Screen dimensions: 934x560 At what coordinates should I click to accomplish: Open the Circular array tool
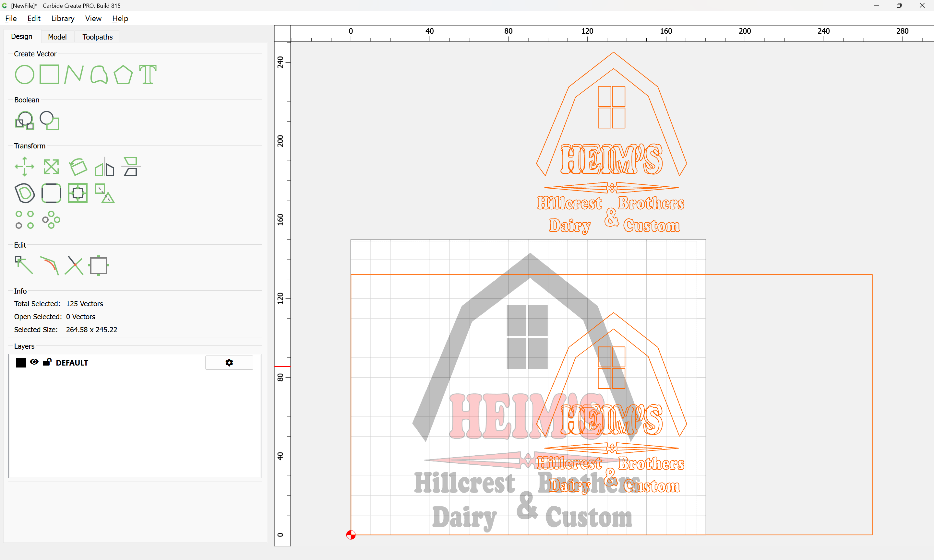[x=51, y=220]
